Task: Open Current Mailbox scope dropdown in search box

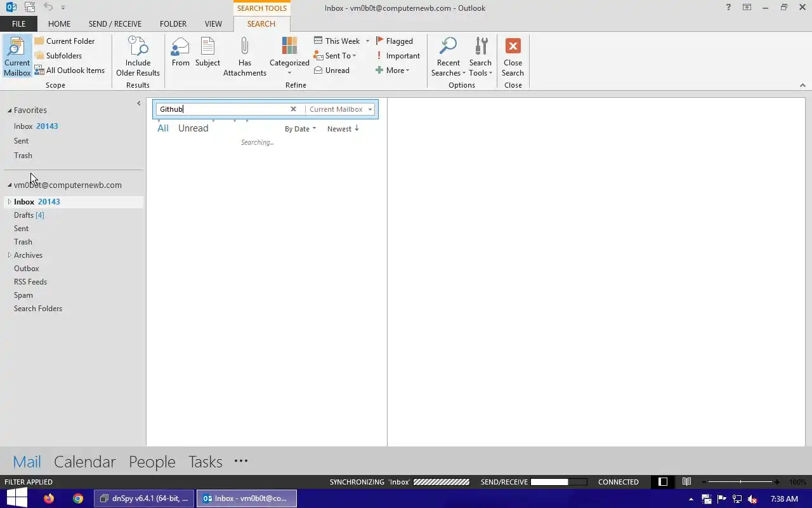Action: click(x=341, y=109)
